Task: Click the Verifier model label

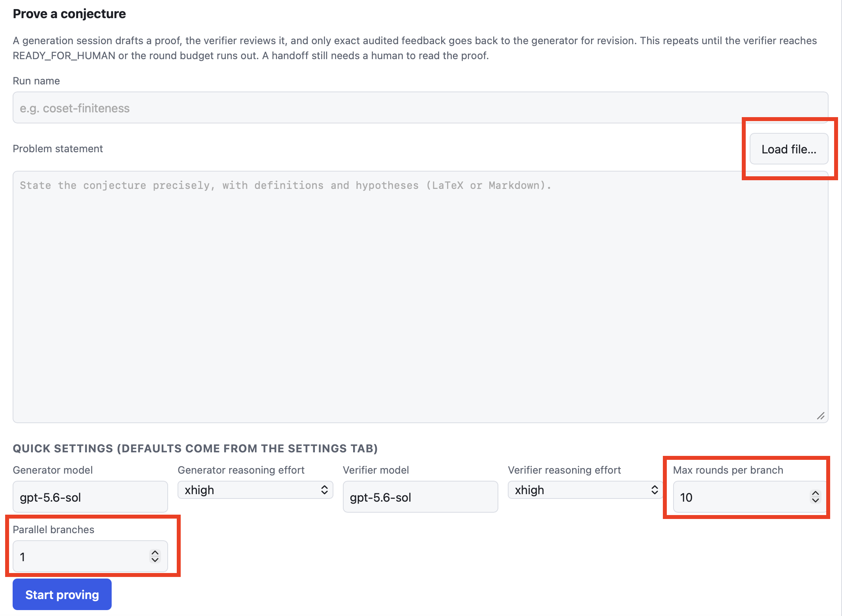Action: (x=376, y=470)
